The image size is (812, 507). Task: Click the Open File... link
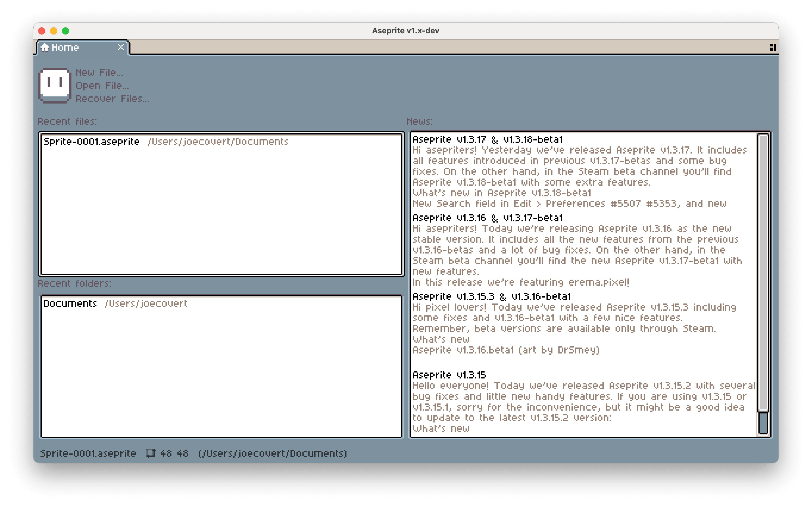(x=102, y=86)
